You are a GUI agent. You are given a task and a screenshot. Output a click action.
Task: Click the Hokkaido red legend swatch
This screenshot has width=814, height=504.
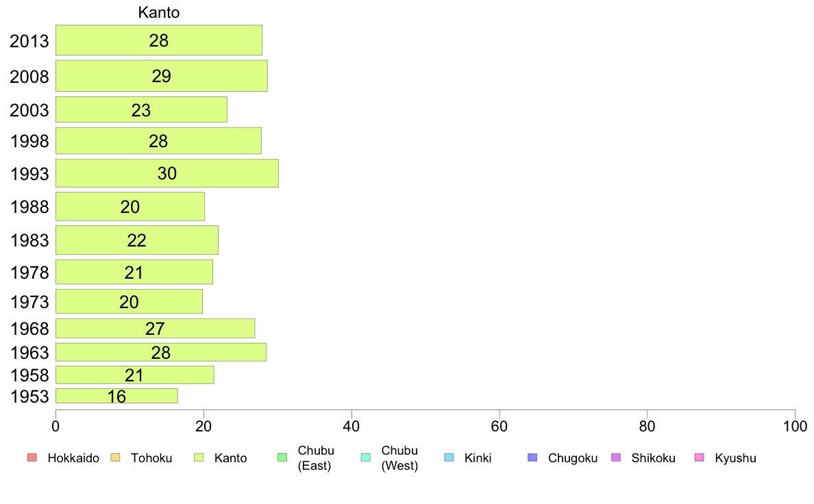point(32,457)
